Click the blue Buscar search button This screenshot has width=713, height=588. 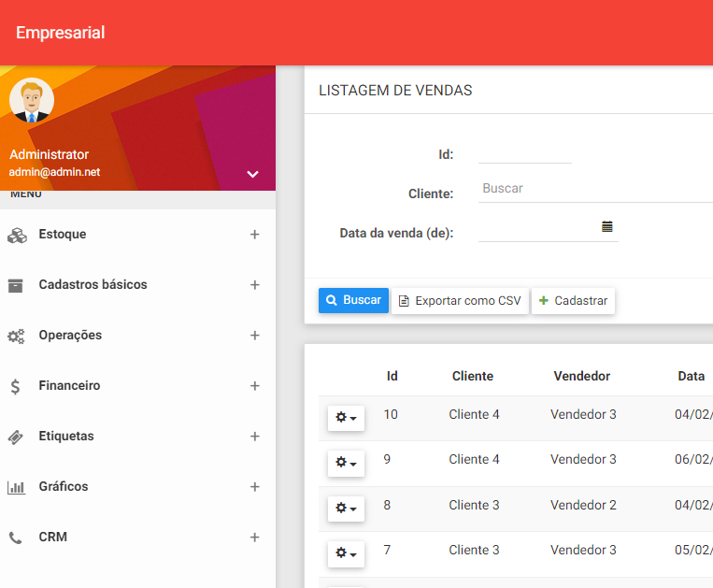click(x=353, y=300)
